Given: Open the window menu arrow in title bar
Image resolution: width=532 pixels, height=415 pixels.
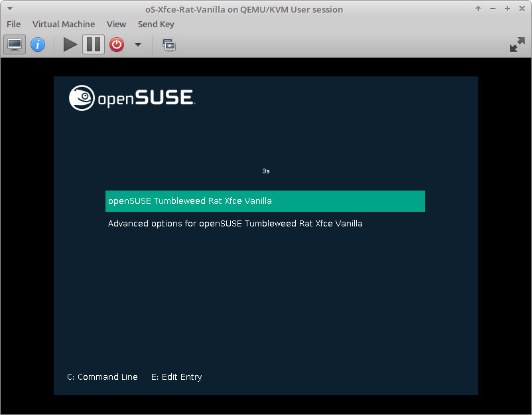Looking at the screenshot, I should (x=9, y=9).
